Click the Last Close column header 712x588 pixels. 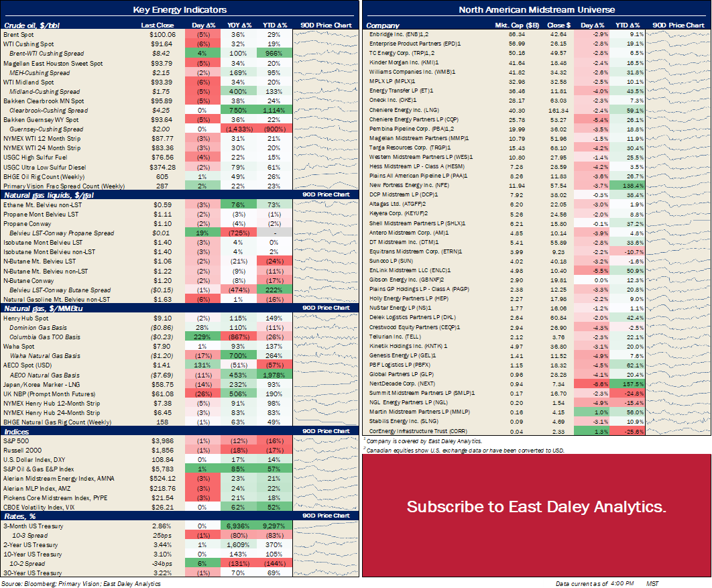tap(158, 25)
